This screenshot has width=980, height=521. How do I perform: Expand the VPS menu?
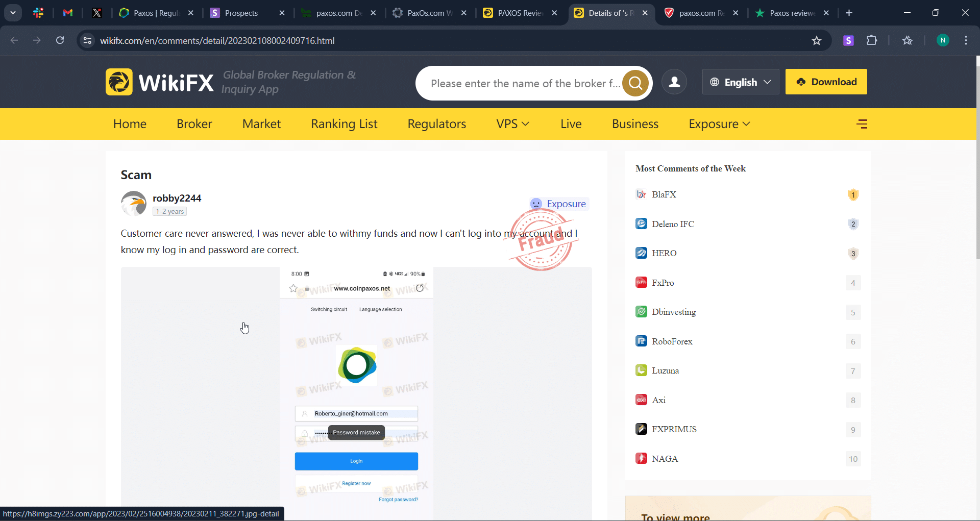click(513, 124)
